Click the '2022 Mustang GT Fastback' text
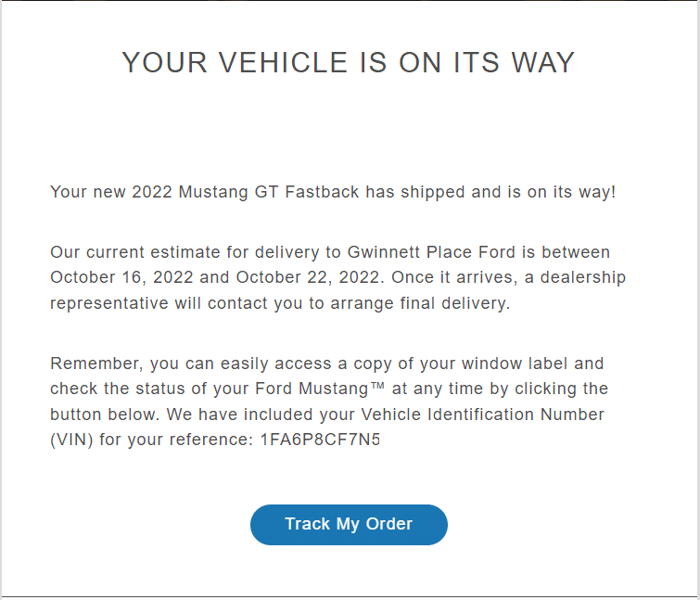 [245, 192]
